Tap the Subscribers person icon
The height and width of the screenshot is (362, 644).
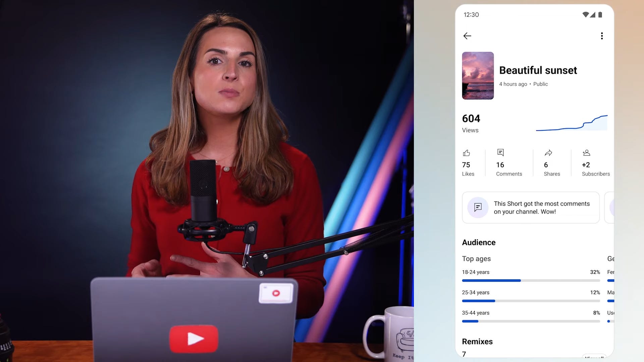(x=586, y=153)
